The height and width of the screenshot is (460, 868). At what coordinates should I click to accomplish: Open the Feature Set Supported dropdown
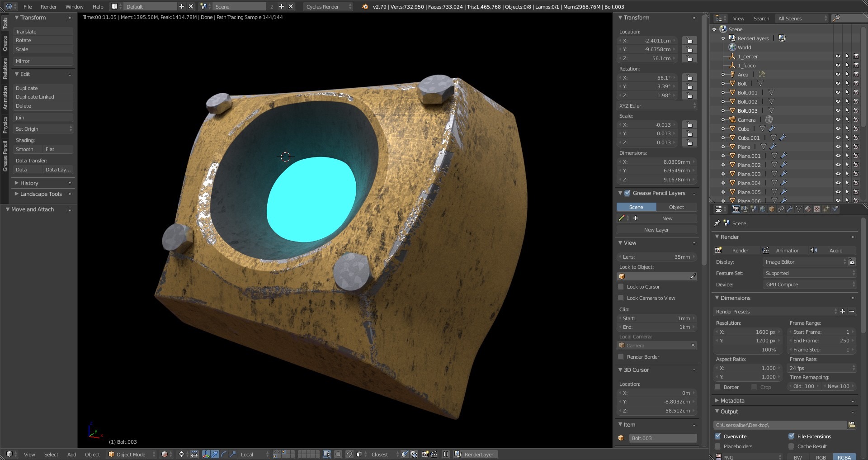pyautogui.click(x=809, y=273)
